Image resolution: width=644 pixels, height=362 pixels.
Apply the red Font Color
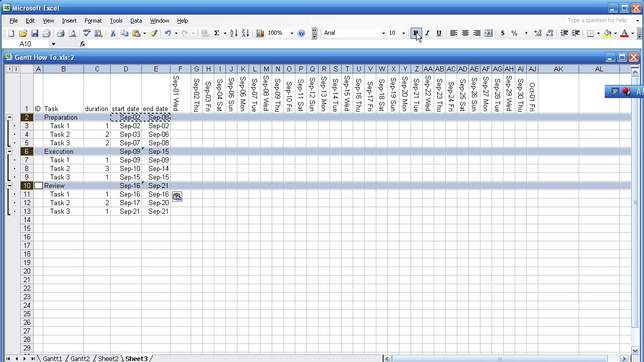point(624,33)
